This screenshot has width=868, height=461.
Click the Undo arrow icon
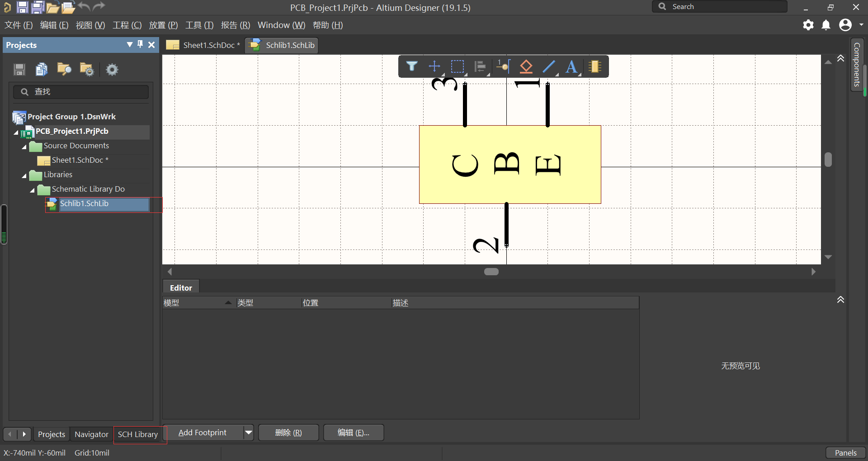[84, 6]
